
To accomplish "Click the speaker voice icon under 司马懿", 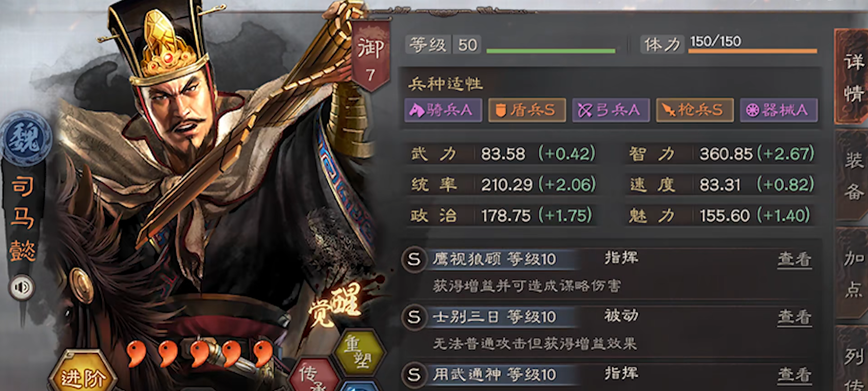I will click(21, 287).
